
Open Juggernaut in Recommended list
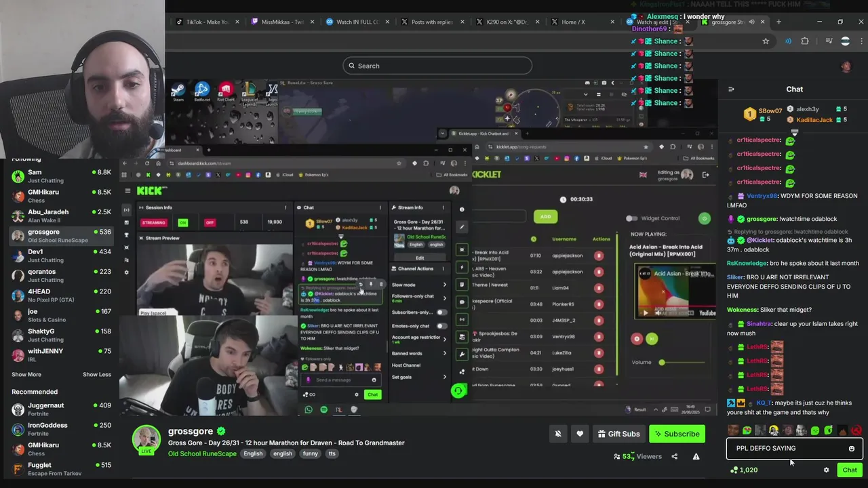point(61,409)
